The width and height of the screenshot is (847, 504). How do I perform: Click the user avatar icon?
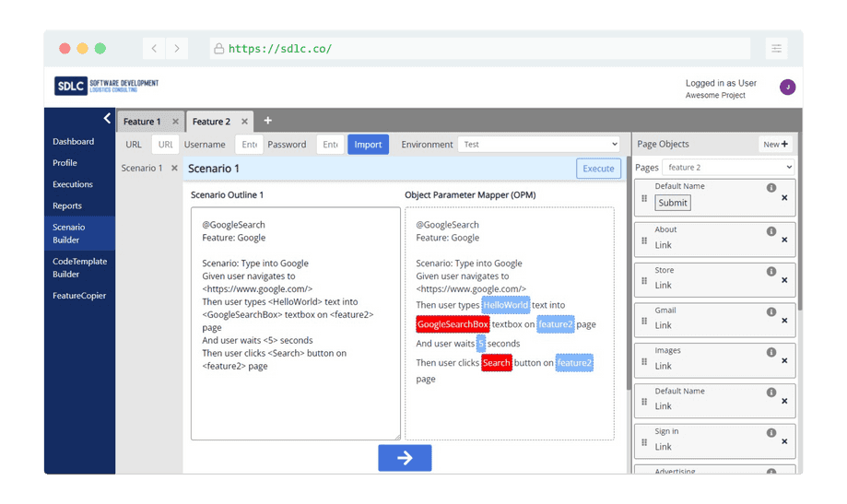coord(787,88)
